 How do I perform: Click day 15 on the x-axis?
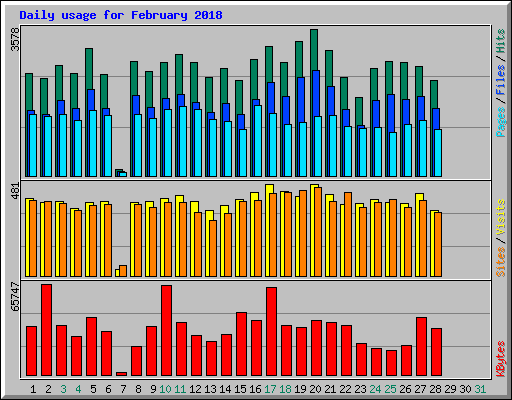[x=240, y=389]
